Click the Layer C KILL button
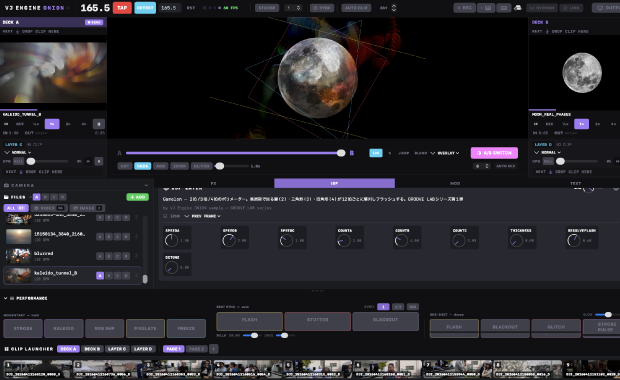620x380 pixels. pyautogui.click(x=19, y=161)
